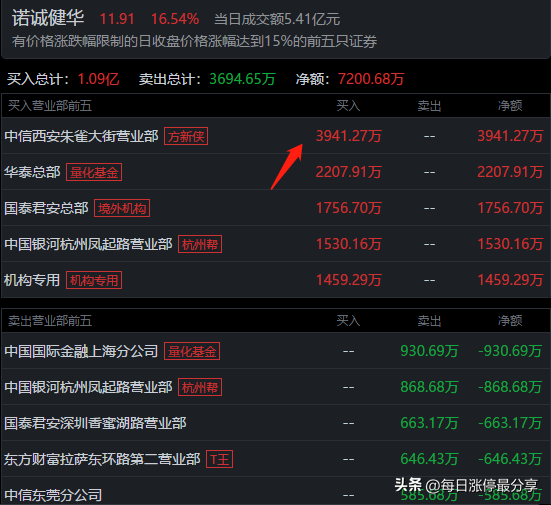The width and height of the screenshot is (551, 505).
Task: Open the 东方财富拉萨东环路第二营业部 broker row
Action: (102, 459)
